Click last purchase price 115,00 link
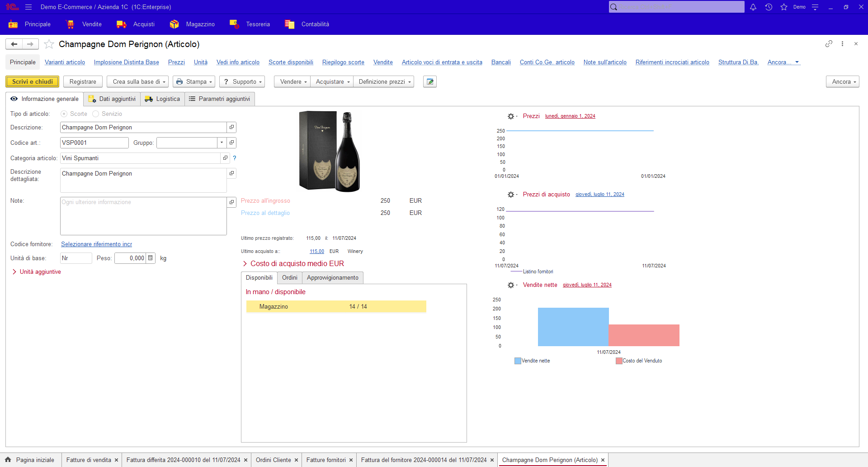This screenshot has width=868, height=467. pyautogui.click(x=317, y=252)
